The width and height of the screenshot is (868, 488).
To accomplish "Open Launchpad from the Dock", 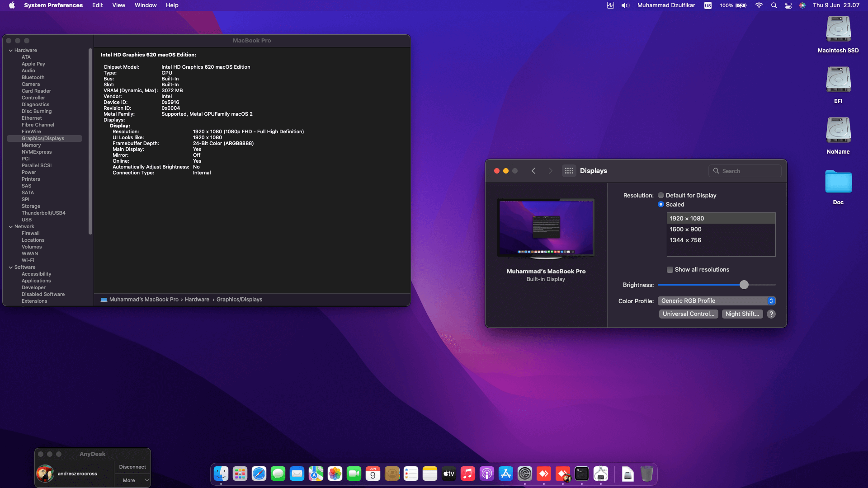I will pyautogui.click(x=240, y=474).
